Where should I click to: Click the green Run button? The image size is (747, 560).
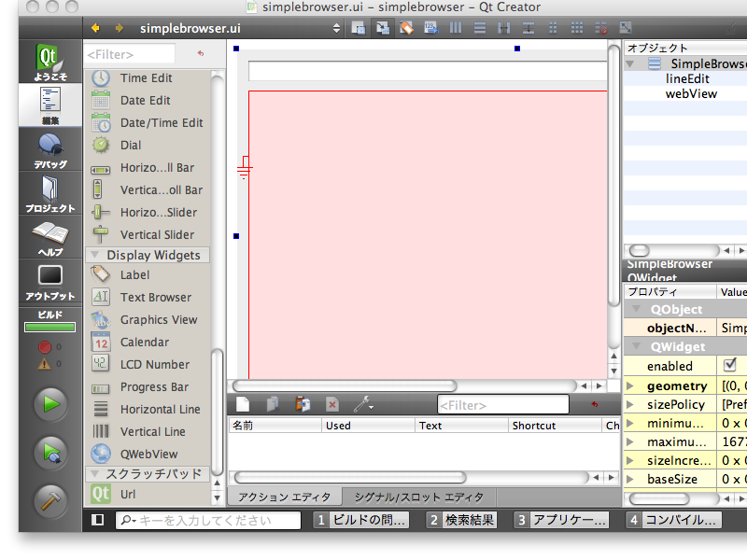pos(50,405)
